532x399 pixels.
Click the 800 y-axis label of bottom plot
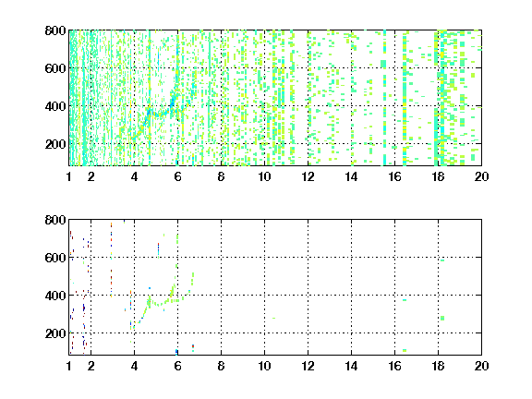point(55,220)
